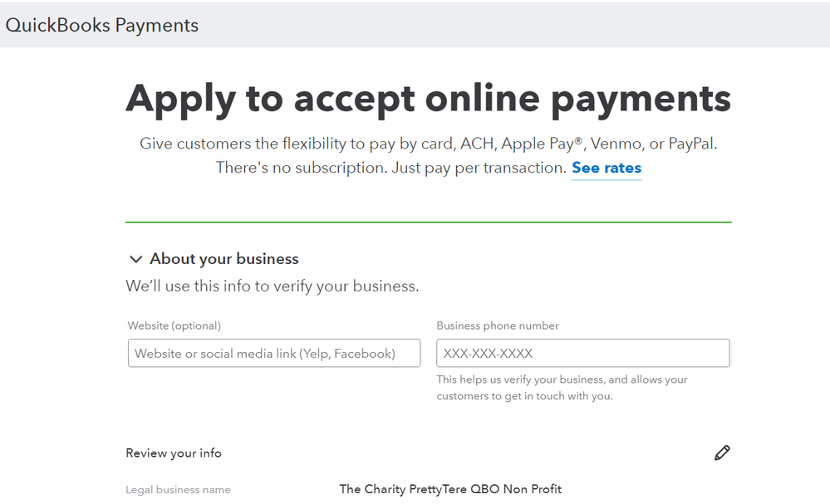
Task: Click the Website (optional) field label
Action: pyautogui.click(x=174, y=325)
